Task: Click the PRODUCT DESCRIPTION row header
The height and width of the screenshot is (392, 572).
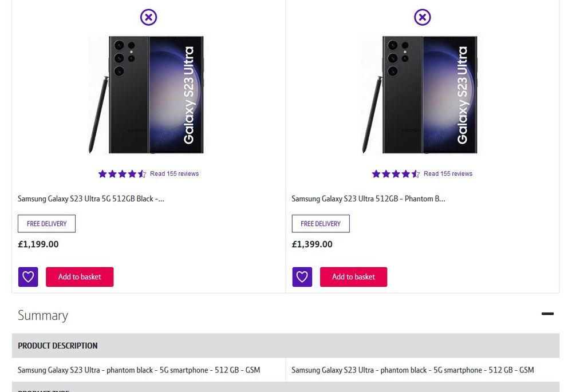Action: 58,346
